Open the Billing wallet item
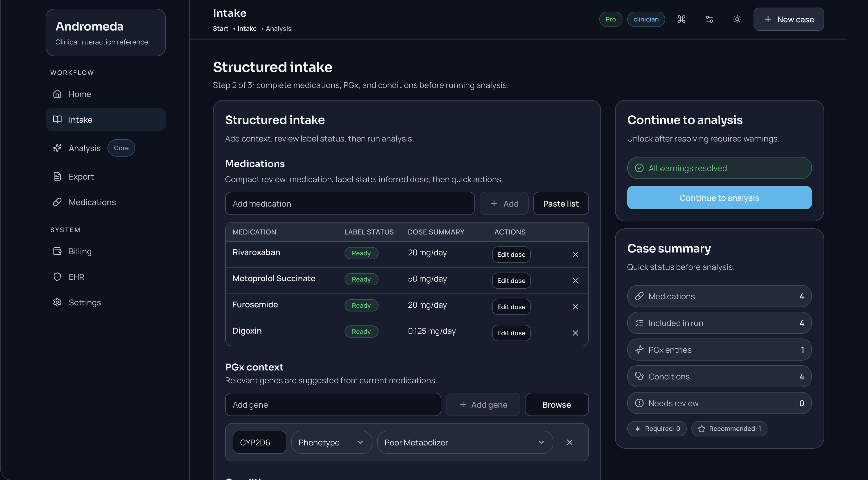 click(x=80, y=251)
